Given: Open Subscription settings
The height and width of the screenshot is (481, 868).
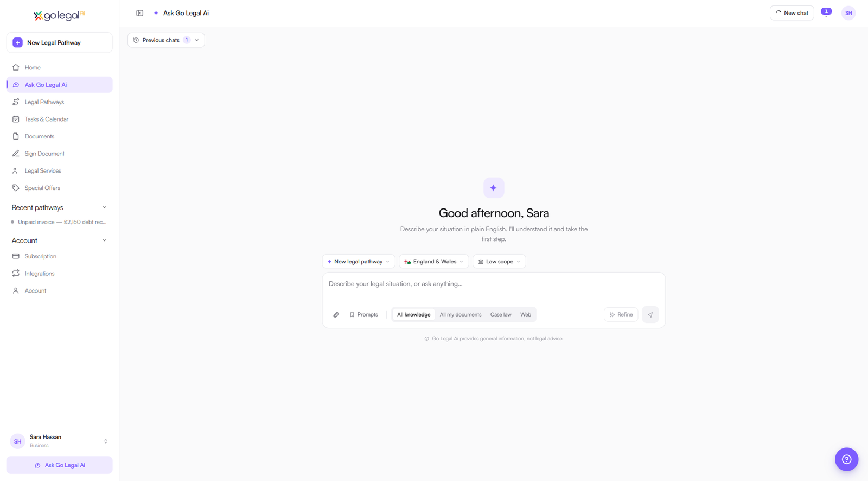Looking at the screenshot, I should (59, 256).
